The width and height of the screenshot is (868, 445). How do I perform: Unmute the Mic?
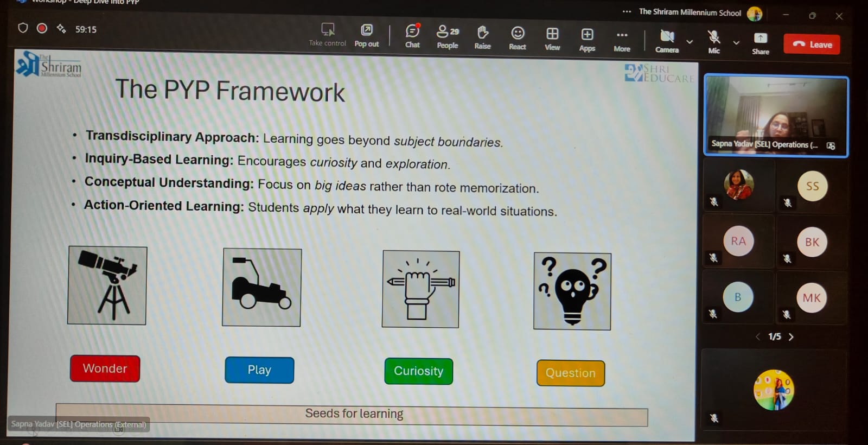[x=714, y=41]
